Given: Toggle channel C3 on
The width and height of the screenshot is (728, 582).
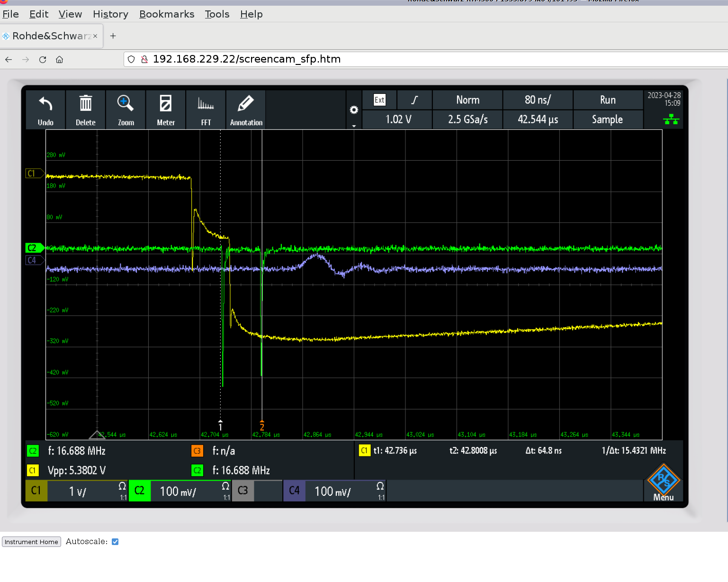Looking at the screenshot, I should pos(243,491).
